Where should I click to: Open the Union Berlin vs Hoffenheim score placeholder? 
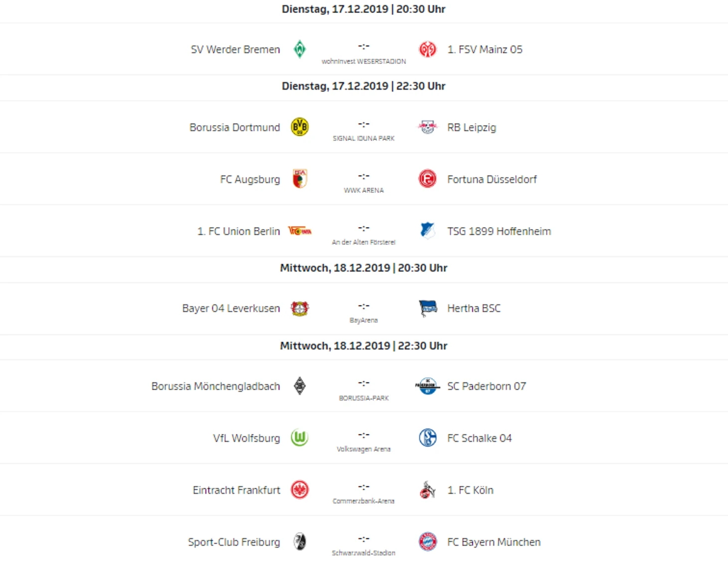tap(364, 228)
